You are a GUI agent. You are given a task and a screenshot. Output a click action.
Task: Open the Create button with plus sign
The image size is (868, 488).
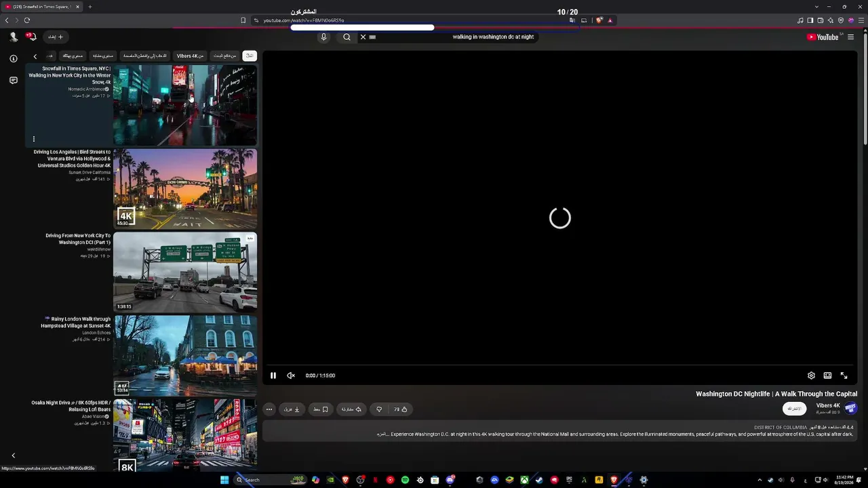(x=56, y=37)
